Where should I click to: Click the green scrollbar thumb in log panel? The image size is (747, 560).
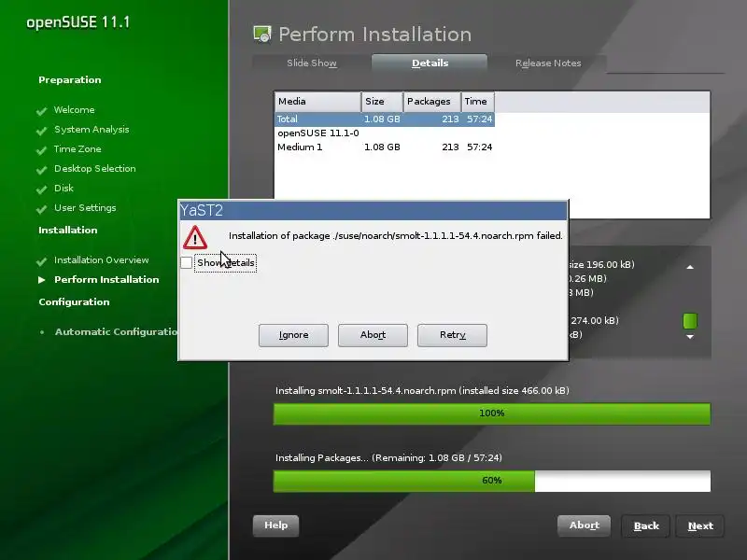pos(690,321)
